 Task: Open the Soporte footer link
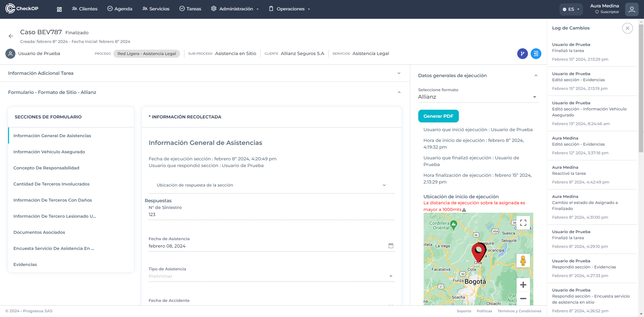[x=464, y=311]
